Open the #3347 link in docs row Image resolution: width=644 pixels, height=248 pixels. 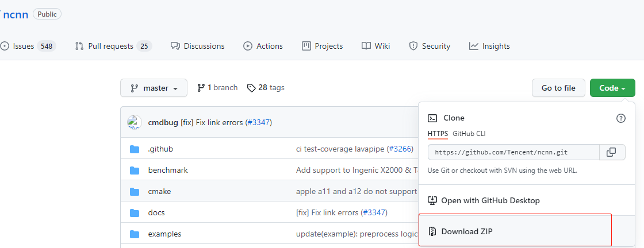tap(374, 213)
